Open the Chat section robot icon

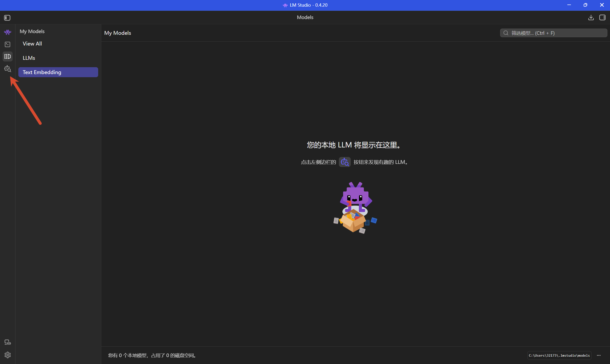[x=8, y=32]
